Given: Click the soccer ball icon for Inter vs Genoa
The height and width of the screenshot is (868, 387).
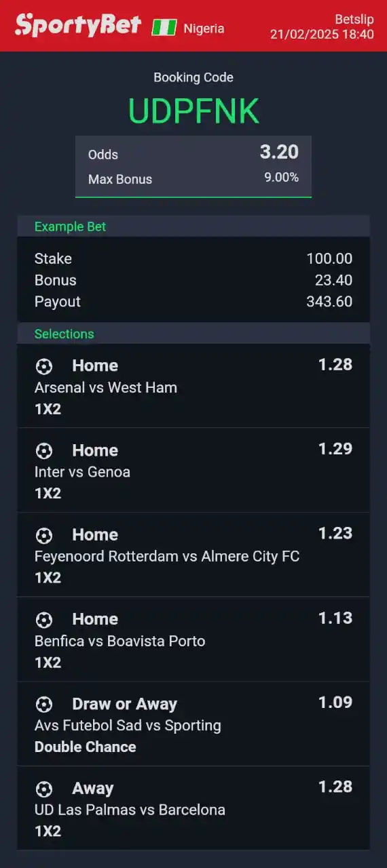Looking at the screenshot, I should (x=44, y=451).
